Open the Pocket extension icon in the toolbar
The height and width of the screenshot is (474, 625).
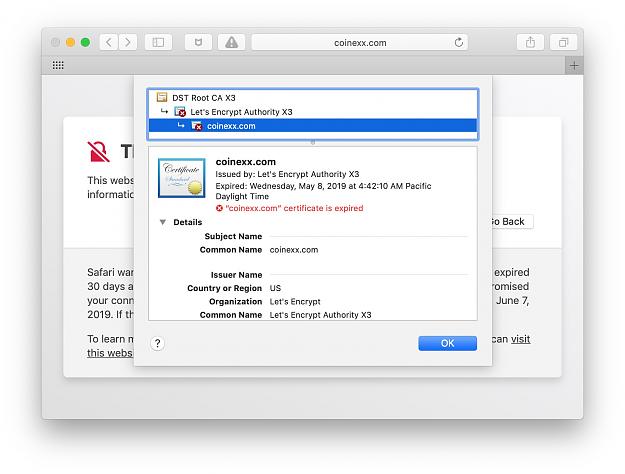(198, 42)
